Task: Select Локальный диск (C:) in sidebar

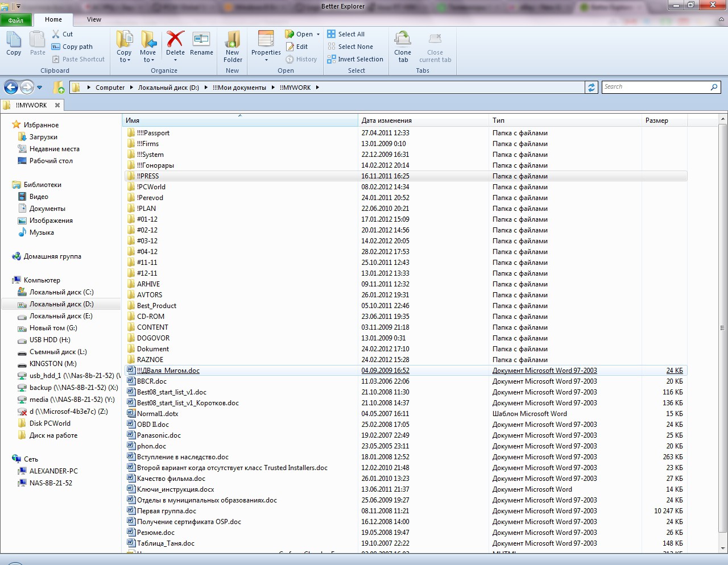Action: (x=61, y=292)
